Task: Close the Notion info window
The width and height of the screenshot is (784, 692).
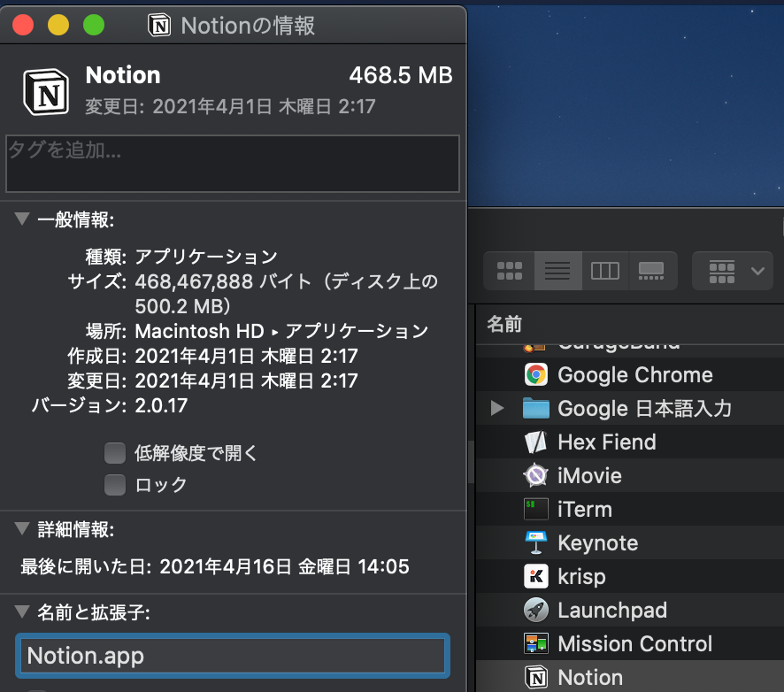Action: [23, 25]
